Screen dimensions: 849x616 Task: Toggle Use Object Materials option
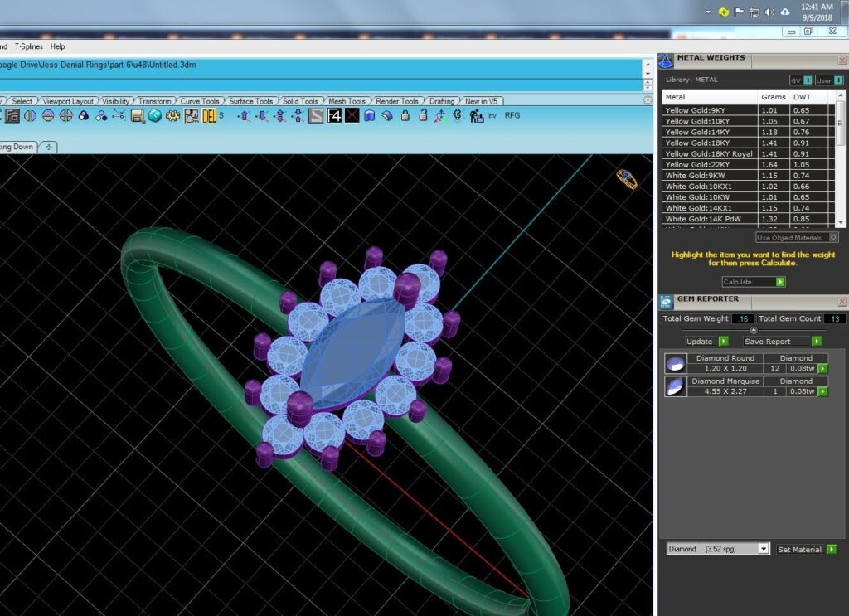pyautogui.click(x=797, y=237)
